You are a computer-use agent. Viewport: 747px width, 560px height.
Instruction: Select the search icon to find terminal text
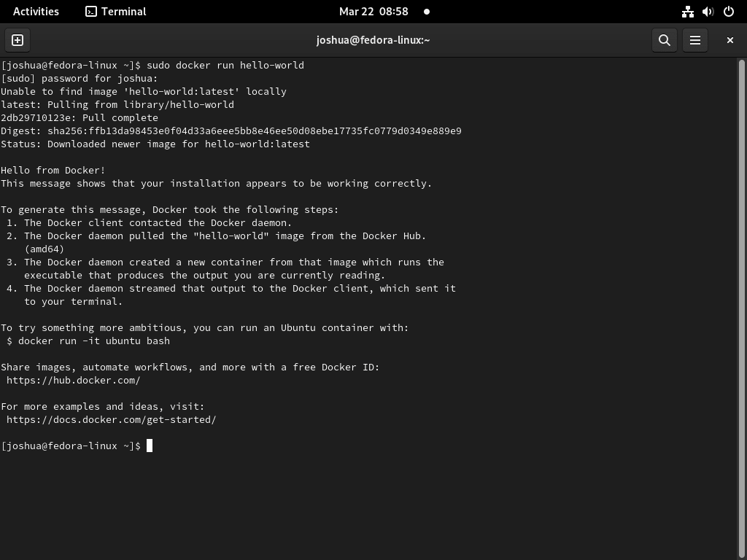(664, 40)
